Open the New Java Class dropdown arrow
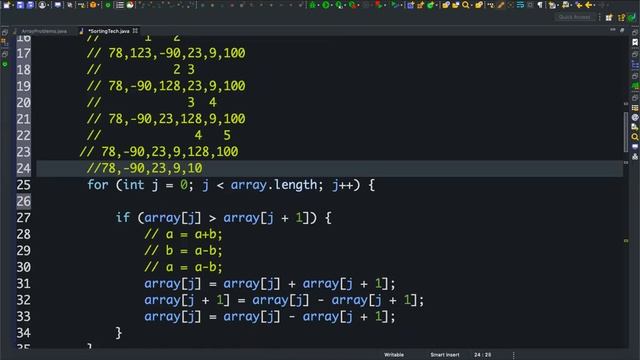Viewport: 640px width, 360px height. click(x=436, y=5)
